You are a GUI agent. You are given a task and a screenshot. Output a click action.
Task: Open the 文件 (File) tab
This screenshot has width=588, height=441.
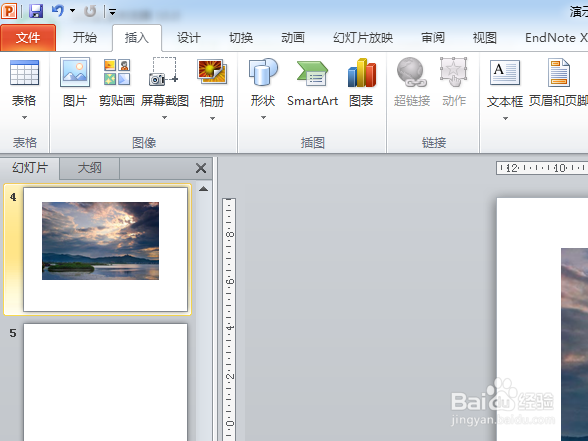pyautogui.click(x=28, y=38)
